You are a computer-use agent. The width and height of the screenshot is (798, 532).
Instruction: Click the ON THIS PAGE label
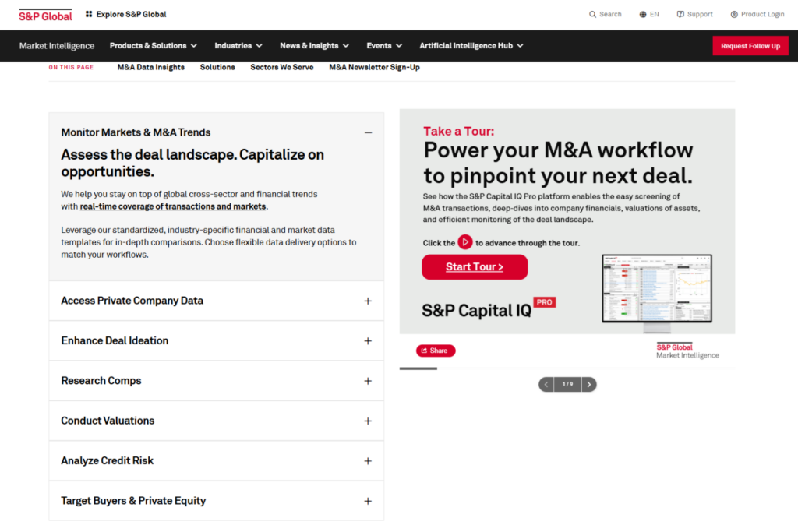71,67
